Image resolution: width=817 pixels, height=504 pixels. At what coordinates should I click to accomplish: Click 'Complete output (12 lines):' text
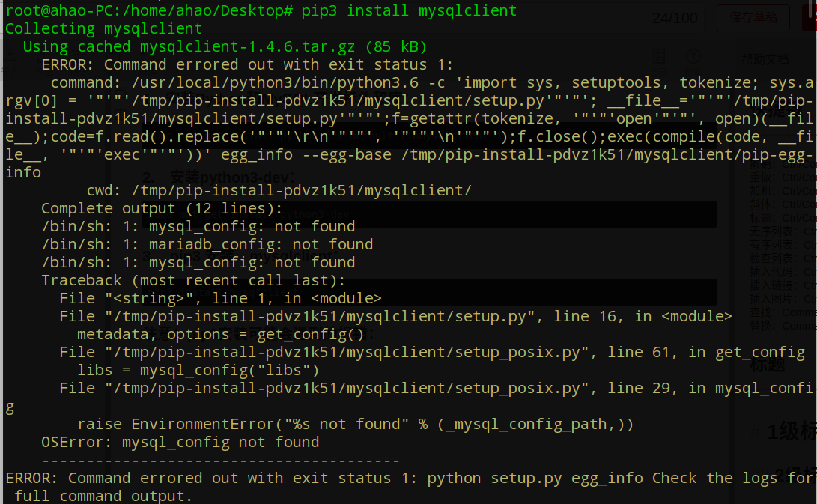[162, 208]
